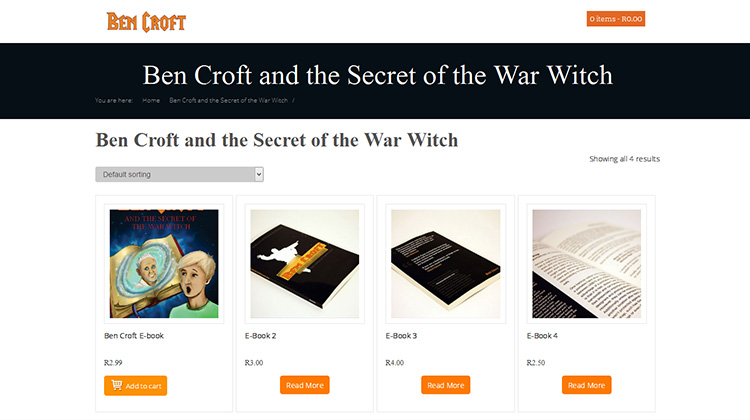750x420 pixels.
Task: Select the E-Book 3 title link
Action: [401, 336]
